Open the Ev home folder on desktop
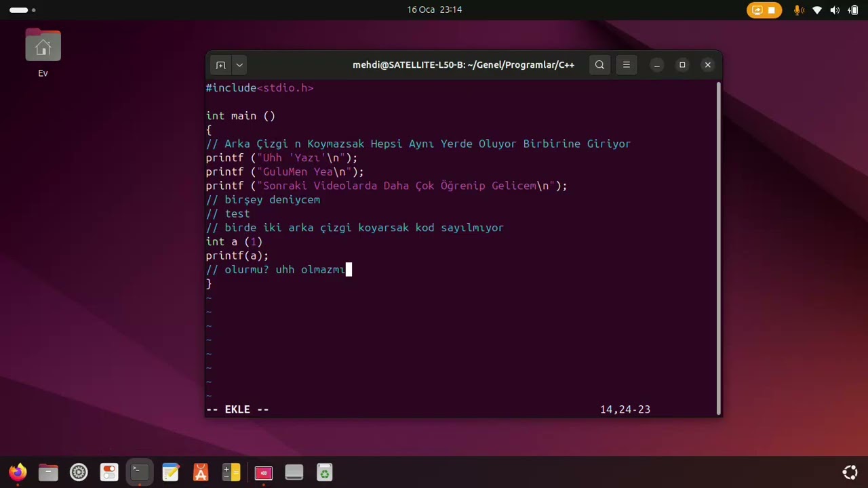The width and height of the screenshot is (868, 488). [x=43, y=53]
